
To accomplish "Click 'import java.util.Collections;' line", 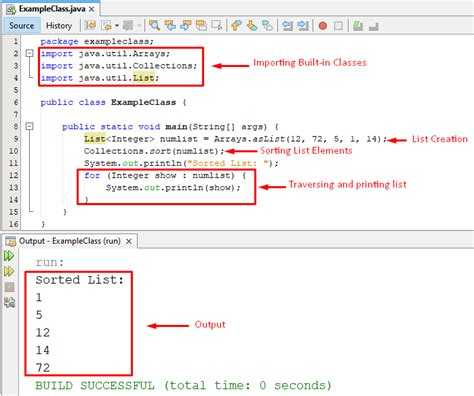I will 119,66.
